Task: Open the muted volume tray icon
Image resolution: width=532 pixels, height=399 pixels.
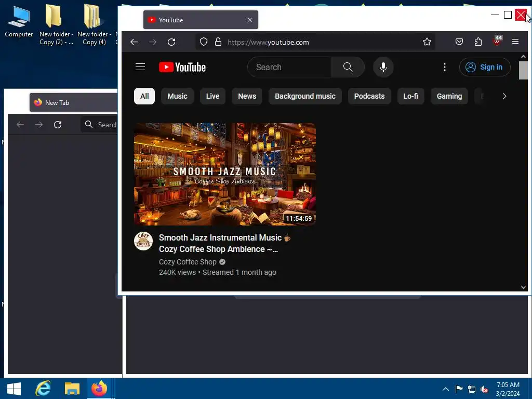Action: click(x=484, y=389)
